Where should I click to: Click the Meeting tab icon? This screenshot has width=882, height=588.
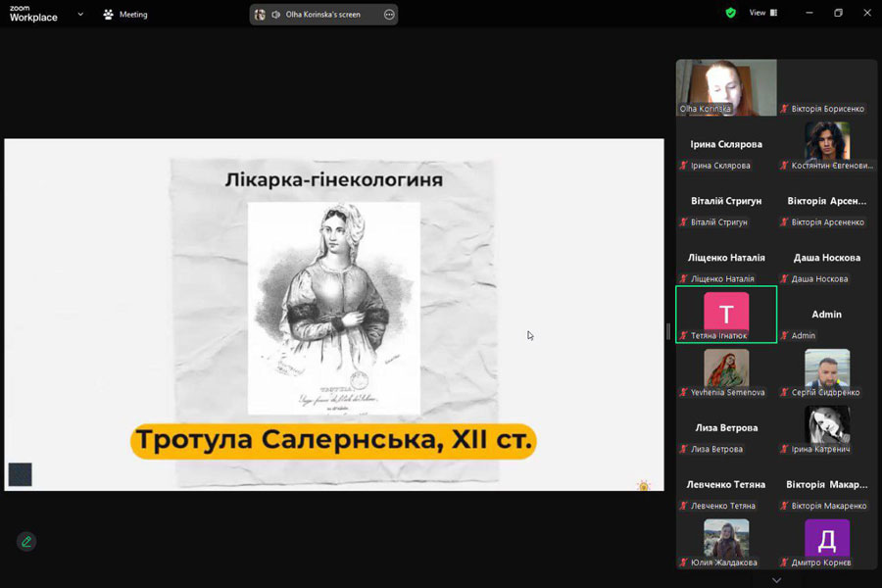point(108,14)
